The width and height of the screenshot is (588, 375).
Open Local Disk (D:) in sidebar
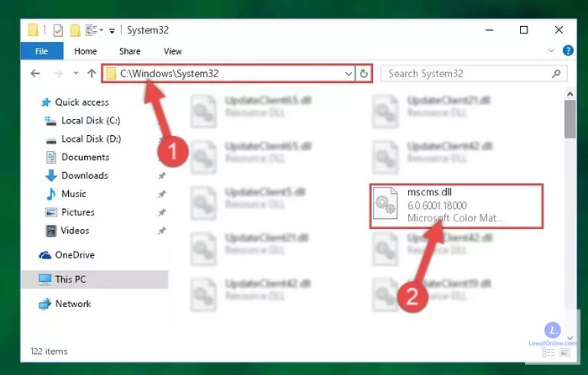(91, 139)
